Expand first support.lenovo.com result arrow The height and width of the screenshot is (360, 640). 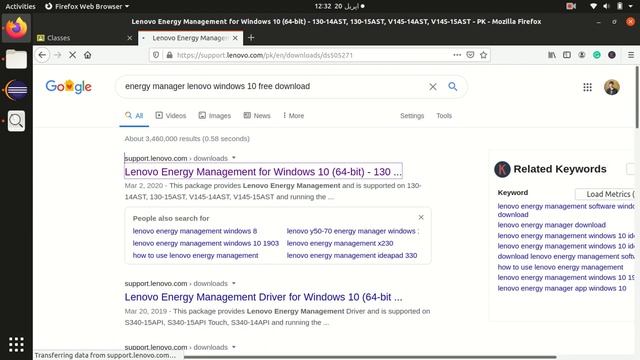tap(234, 158)
